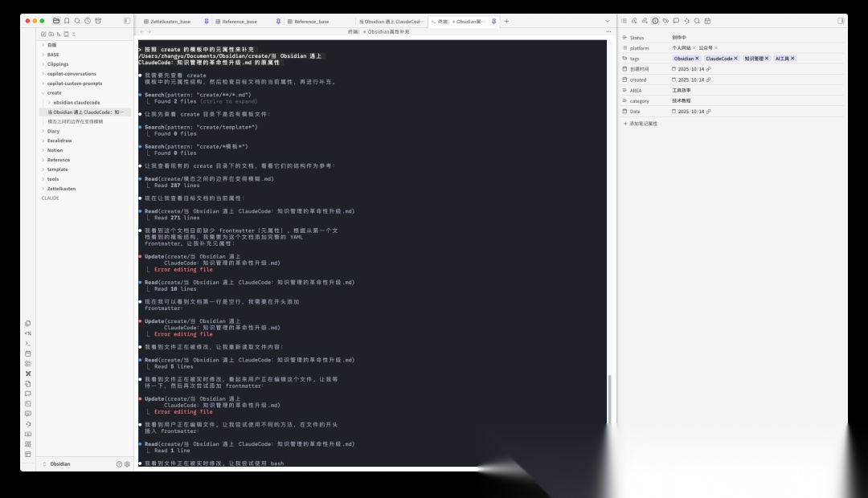Open the right sidebar calendar icon
868x498 pixels.
click(x=707, y=21)
